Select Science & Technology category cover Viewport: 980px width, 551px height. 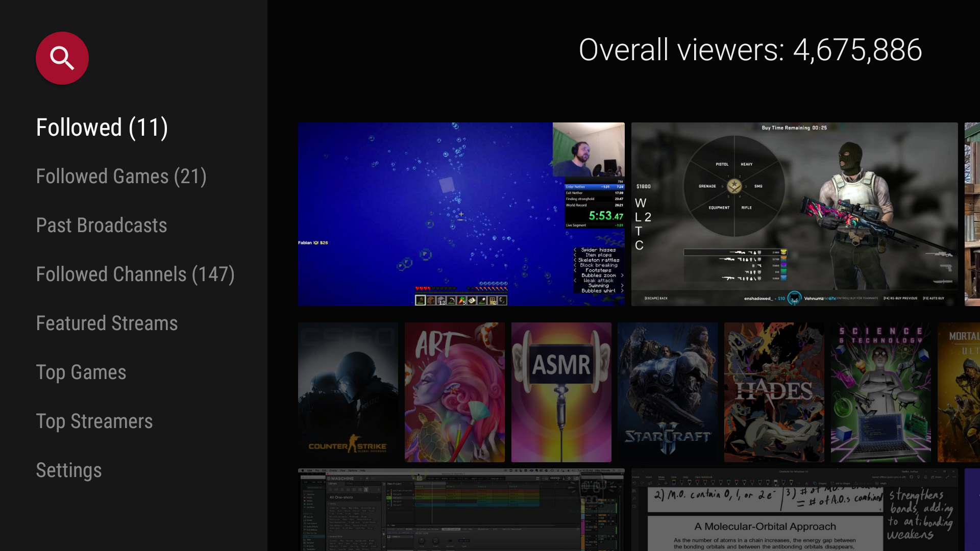pyautogui.click(x=880, y=392)
